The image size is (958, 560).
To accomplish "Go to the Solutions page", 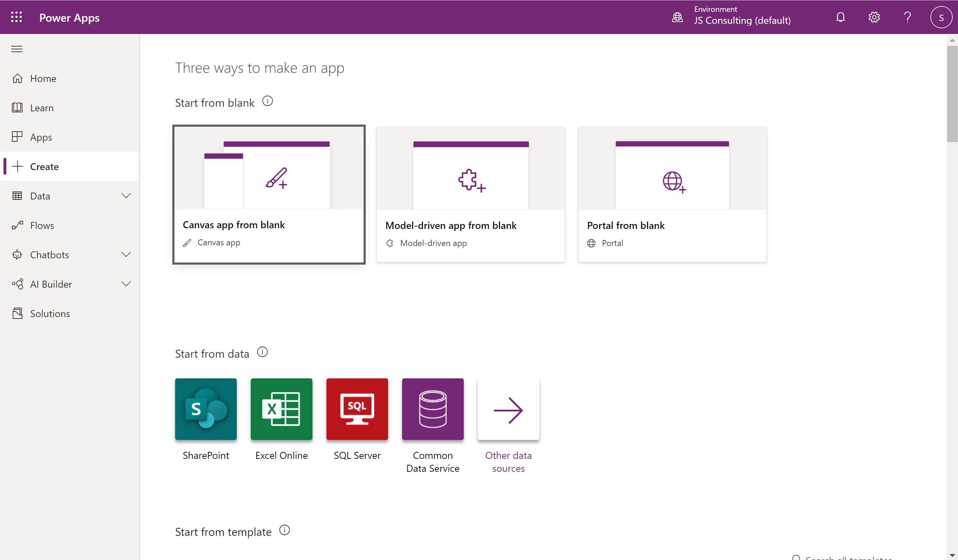I will point(50,313).
